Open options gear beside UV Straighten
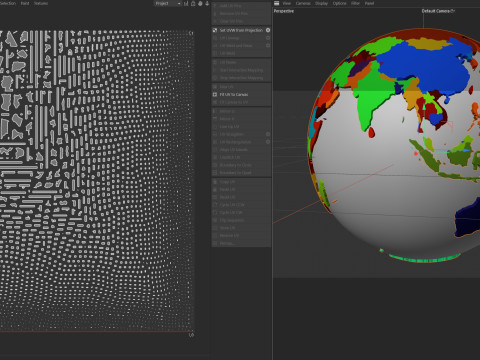 point(268,134)
